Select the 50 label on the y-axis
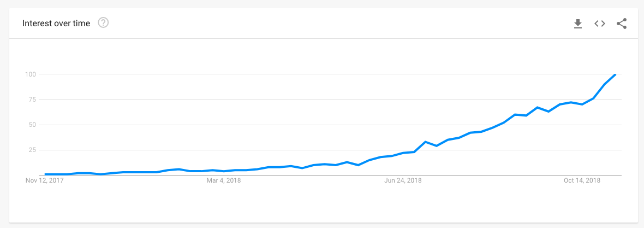This screenshot has width=644, height=228. 33,125
